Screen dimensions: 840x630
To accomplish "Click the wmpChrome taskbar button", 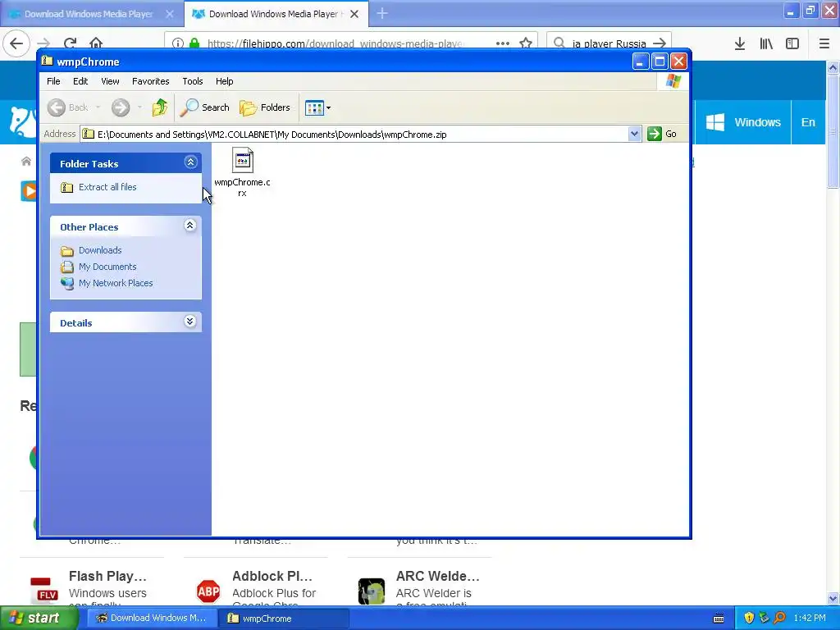I will 285,619.
